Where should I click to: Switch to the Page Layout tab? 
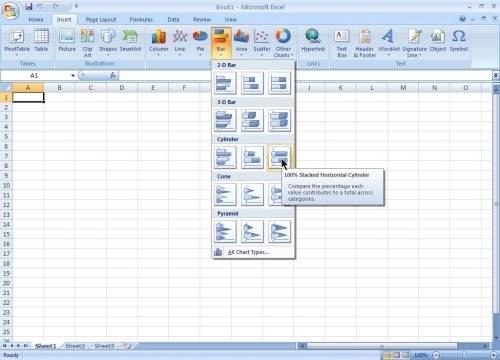101,20
